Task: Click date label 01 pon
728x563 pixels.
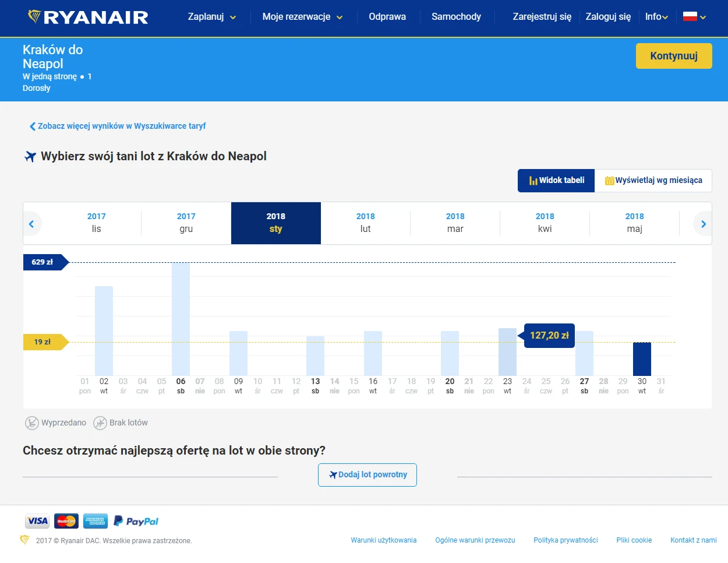Action: 85,386
